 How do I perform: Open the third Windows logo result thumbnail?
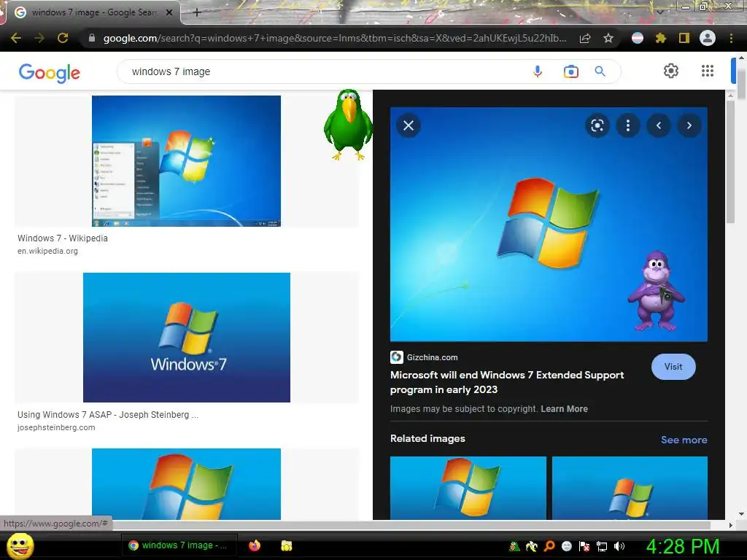[x=186, y=484]
